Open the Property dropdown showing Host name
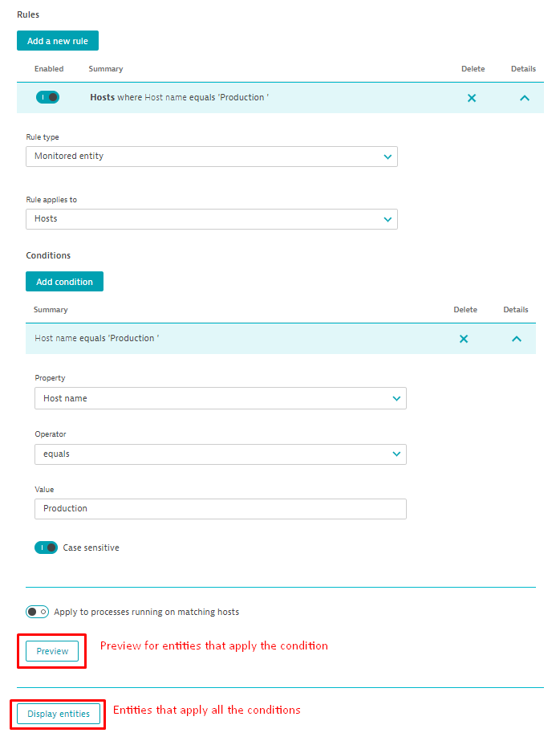The width and height of the screenshot is (560, 741). click(x=220, y=398)
